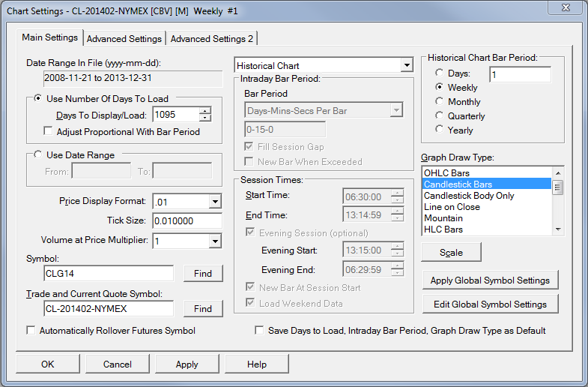Select Quarterly historical bar period
Image resolution: width=588 pixels, height=387 pixels.
[439, 115]
